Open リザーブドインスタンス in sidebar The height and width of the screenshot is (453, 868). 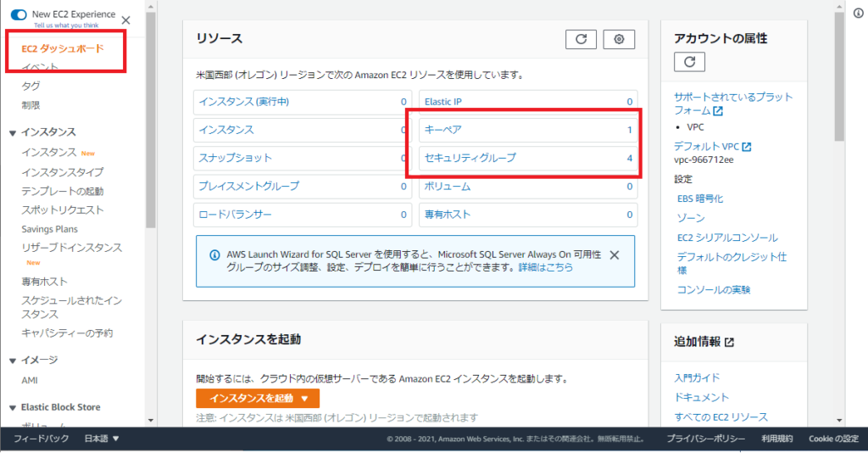coord(71,248)
